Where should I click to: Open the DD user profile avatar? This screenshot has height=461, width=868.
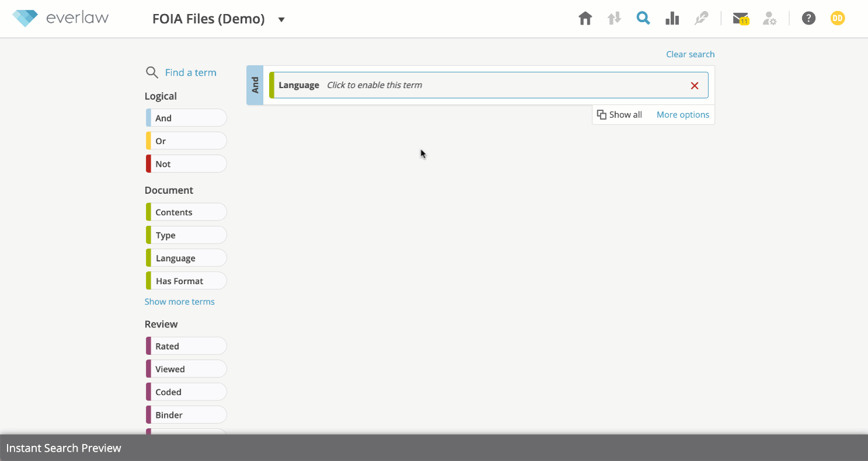tap(838, 19)
